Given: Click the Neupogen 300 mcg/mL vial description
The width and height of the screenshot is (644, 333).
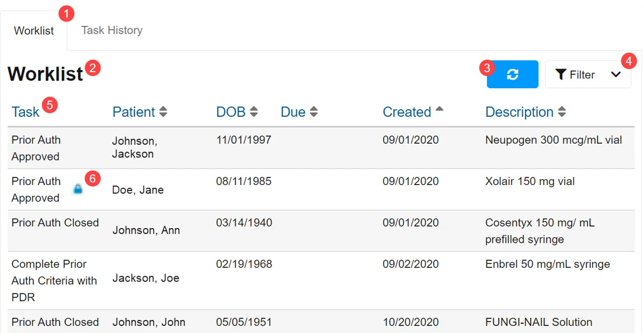Looking at the screenshot, I should click(x=553, y=140).
